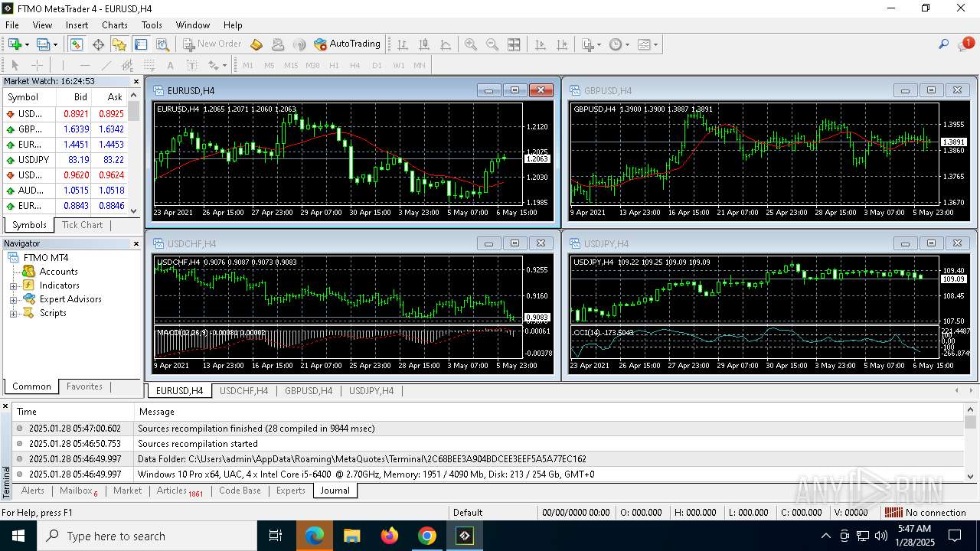Click the Tile Windows icon
The width and height of the screenshot is (980, 551).
tap(514, 44)
